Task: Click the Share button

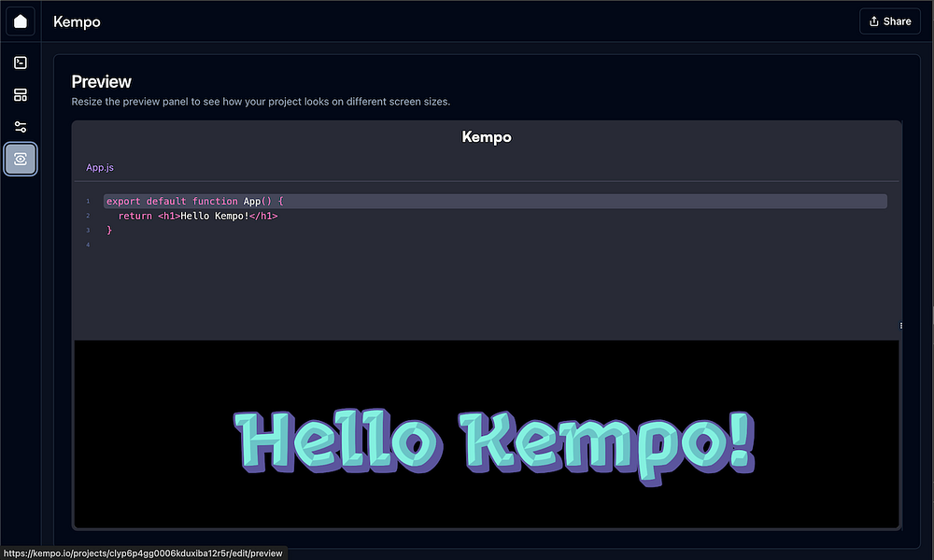Action: 890,21
